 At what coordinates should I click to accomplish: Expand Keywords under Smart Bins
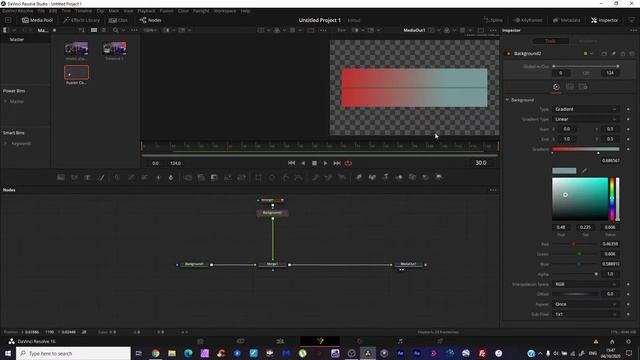click(5, 144)
